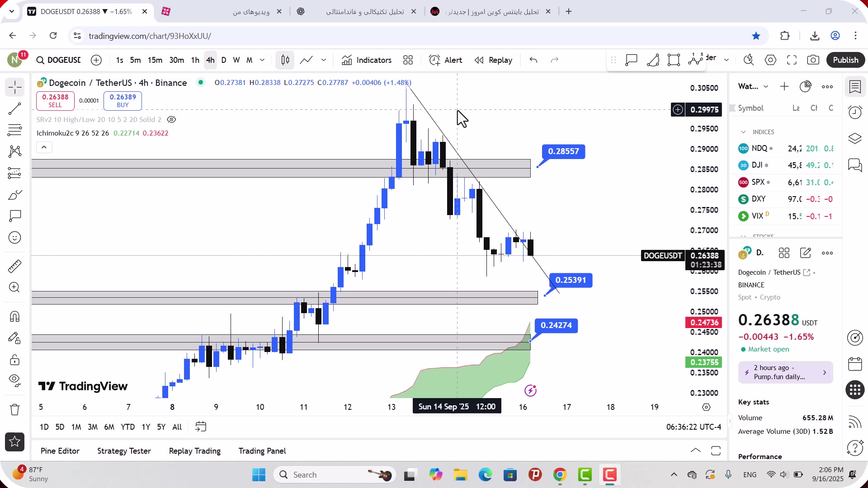The height and width of the screenshot is (488, 868).
Task: Select the 1M date range
Action: [76, 427]
